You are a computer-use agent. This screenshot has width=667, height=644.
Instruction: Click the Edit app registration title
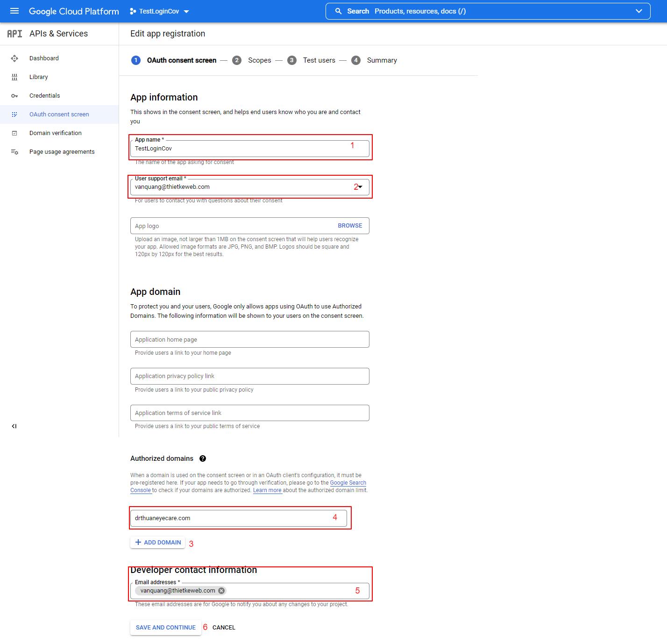point(168,34)
